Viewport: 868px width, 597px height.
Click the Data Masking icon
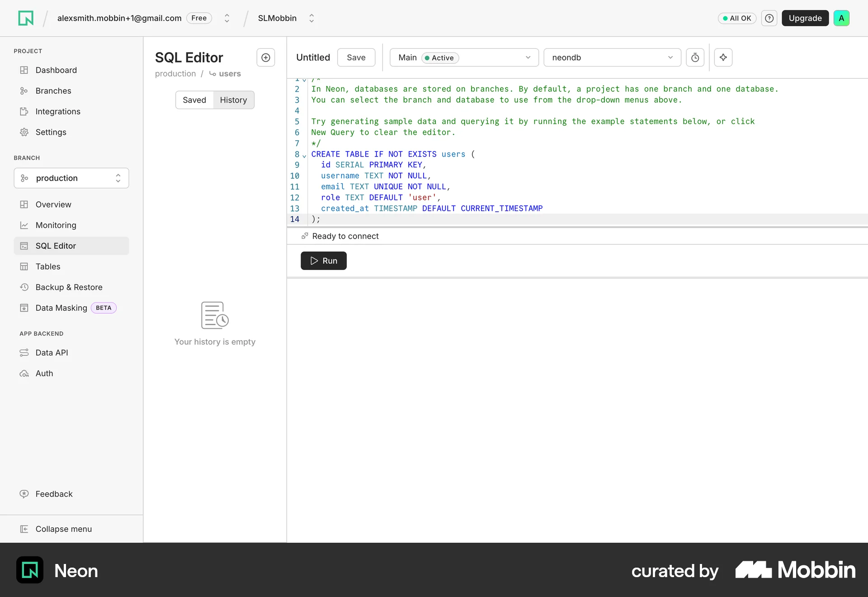coord(24,308)
